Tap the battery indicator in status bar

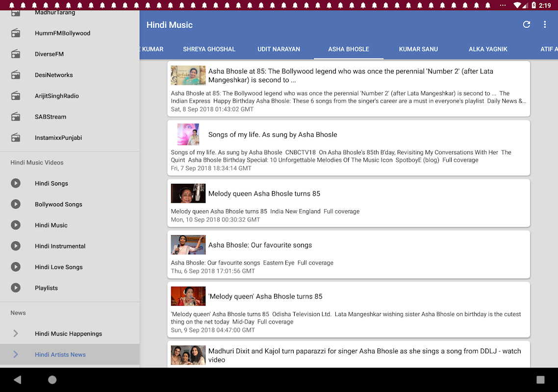pos(533,5)
